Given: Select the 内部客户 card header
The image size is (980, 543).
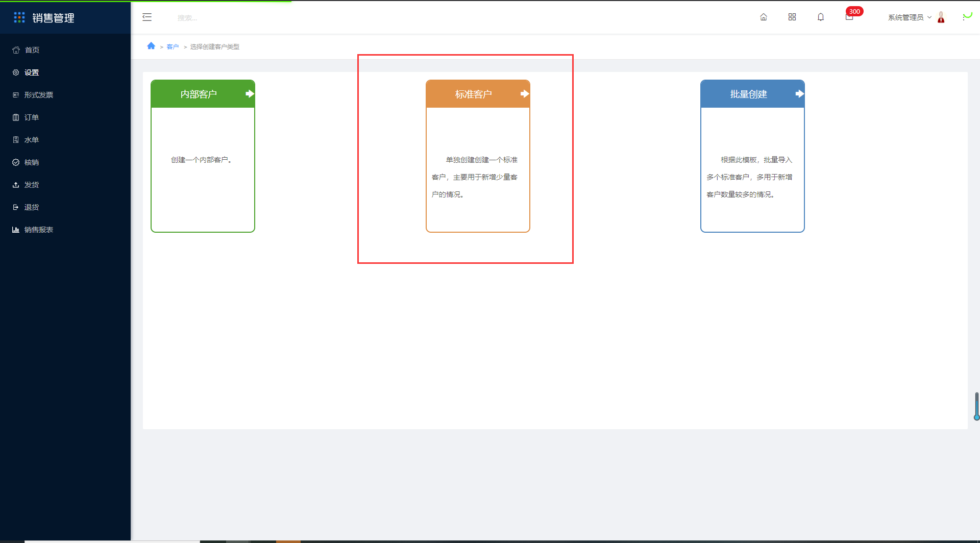Looking at the screenshot, I should point(203,94).
